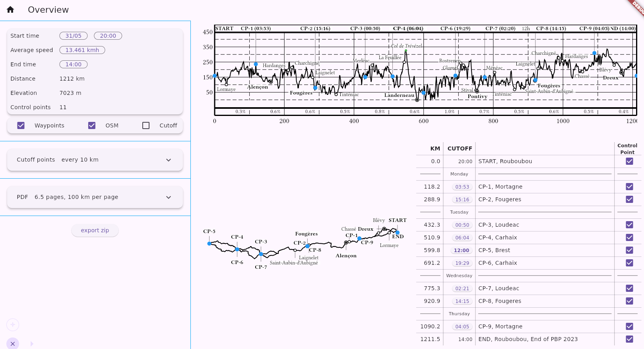Click the Distance value 1212 km
Viewport: 644px width, 349px height.
72,79
